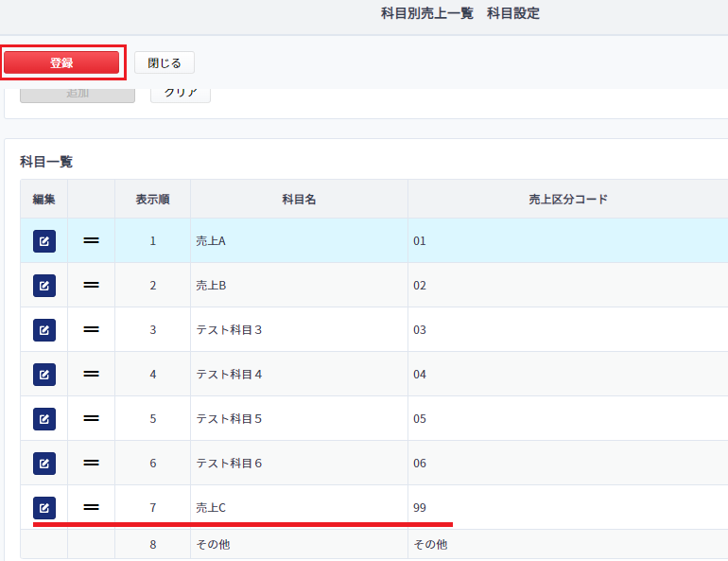This screenshot has height=561, width=728.
Task: Click display order 7 cell
Action: click(153, 508)
